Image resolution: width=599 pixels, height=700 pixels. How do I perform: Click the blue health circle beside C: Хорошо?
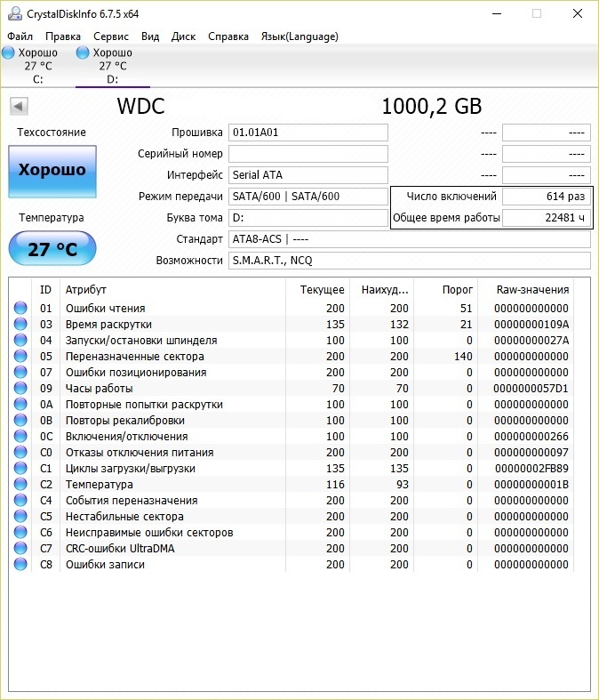tap(8, 52)
